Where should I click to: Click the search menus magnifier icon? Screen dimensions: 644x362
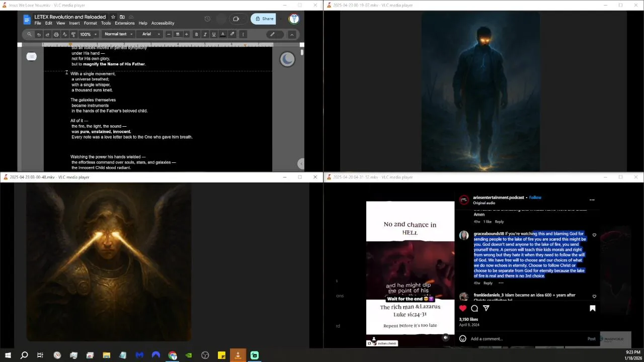pos(29,34)
